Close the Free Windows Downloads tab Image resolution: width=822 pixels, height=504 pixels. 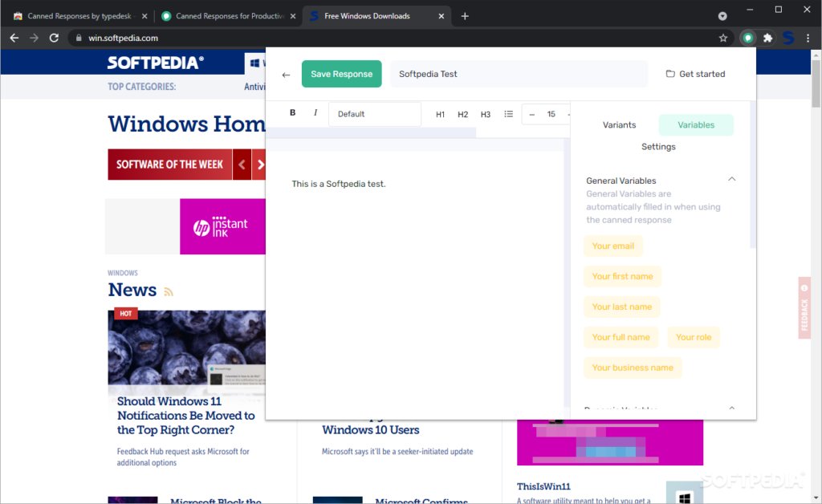(x=441, y=16)
